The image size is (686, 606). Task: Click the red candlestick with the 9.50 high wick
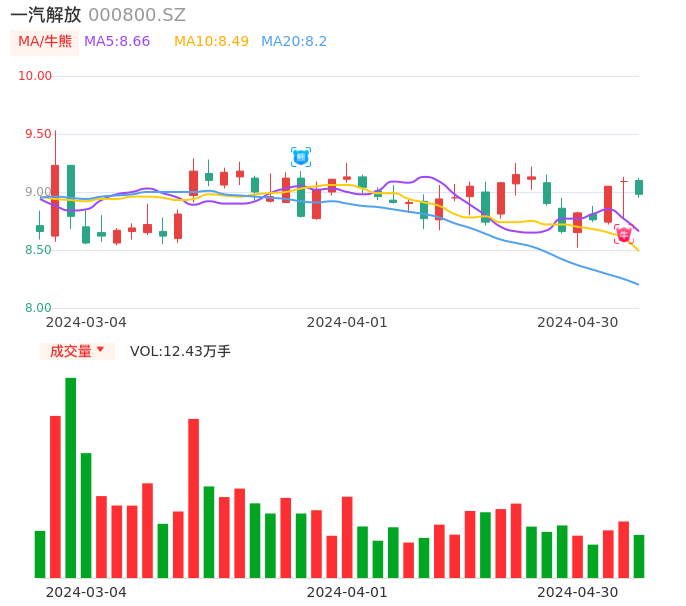pyautogui.click(x=55, y=200)
